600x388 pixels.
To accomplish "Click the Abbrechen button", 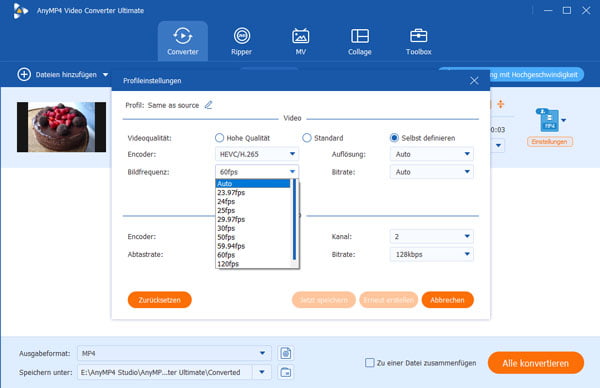I will click(x=447, y=300).
